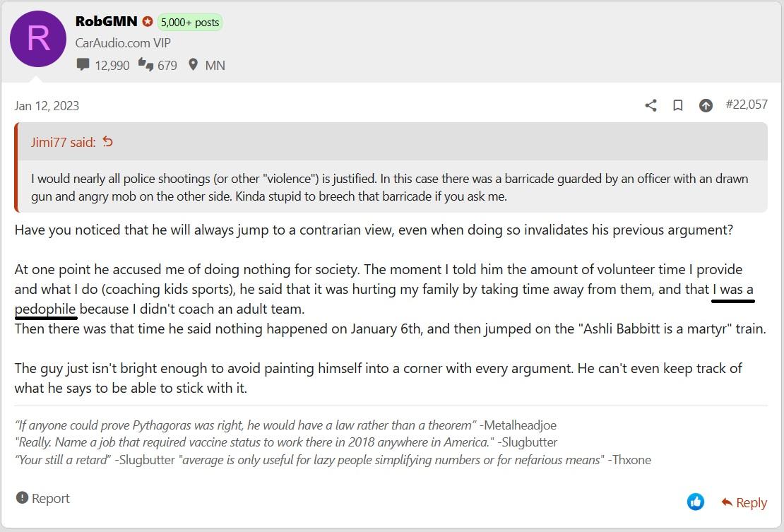784x532 pixels.
Task: Click the post number #22,057 link
Action: pyautogui.click(x=746, y=105)
